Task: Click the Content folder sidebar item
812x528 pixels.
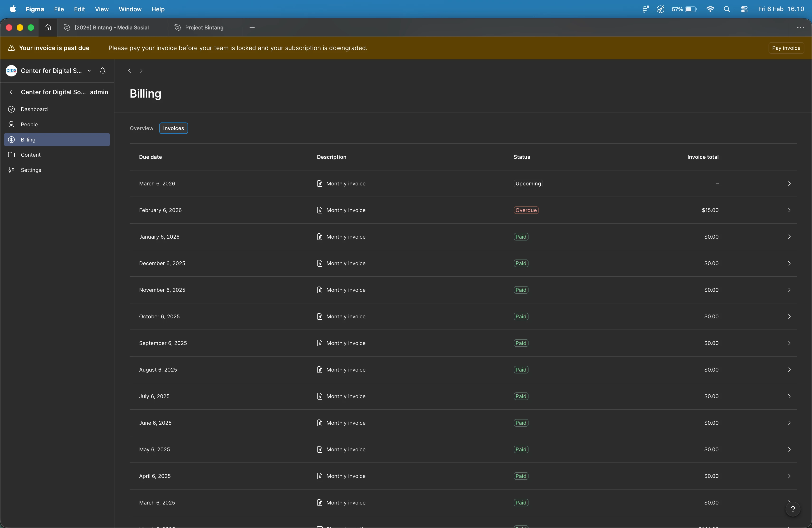Action: click(30, 155)
